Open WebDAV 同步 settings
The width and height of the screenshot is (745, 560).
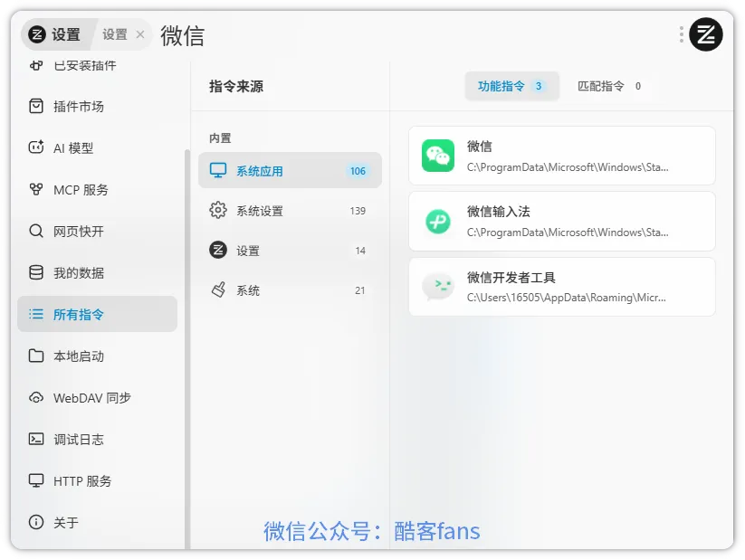coord(98,397)
